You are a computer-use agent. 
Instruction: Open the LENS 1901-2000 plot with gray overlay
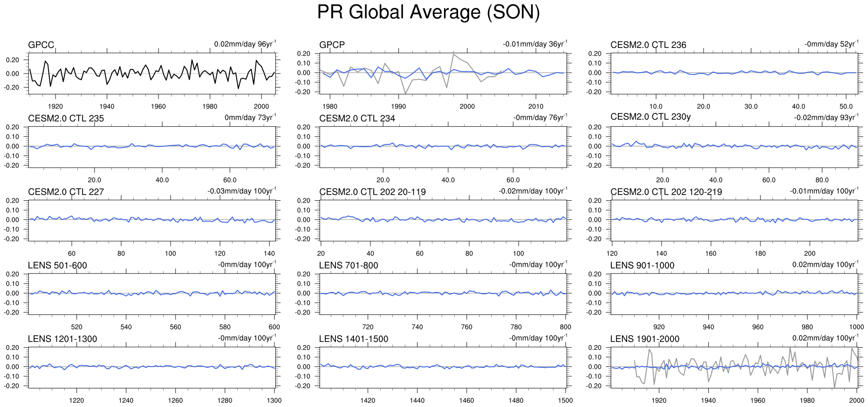tap(734, 367)
